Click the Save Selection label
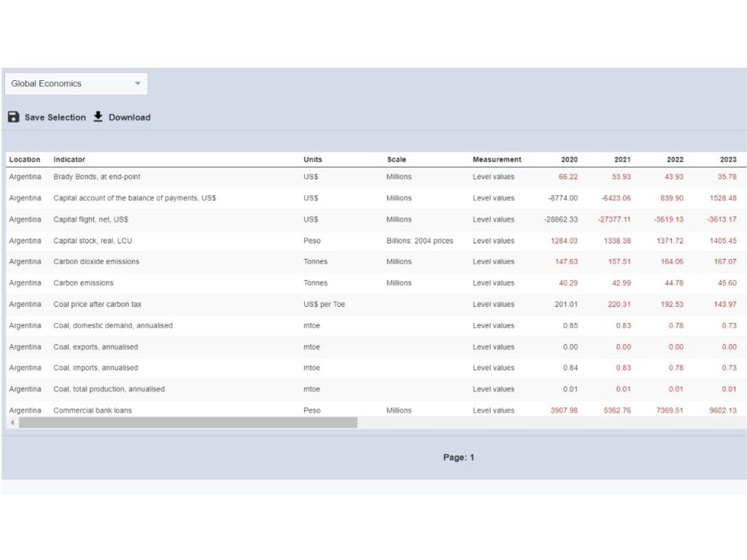Viewport: 747px width, 560px height. coord(55,117)
